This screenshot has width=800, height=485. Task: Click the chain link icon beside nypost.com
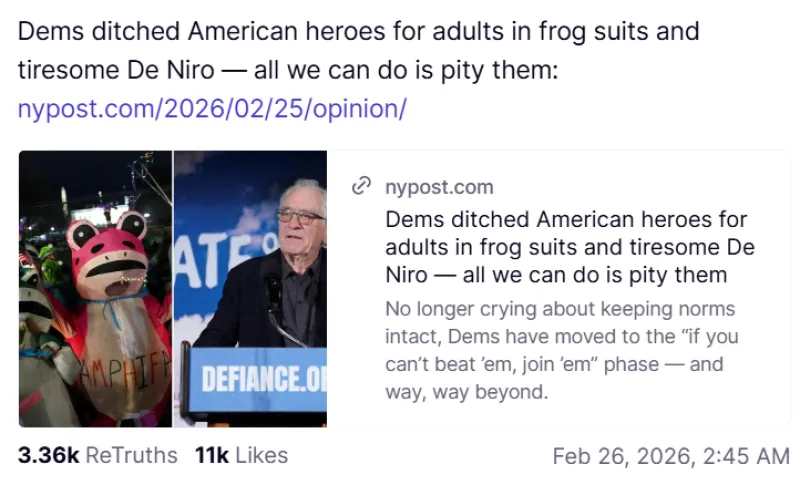361,187
